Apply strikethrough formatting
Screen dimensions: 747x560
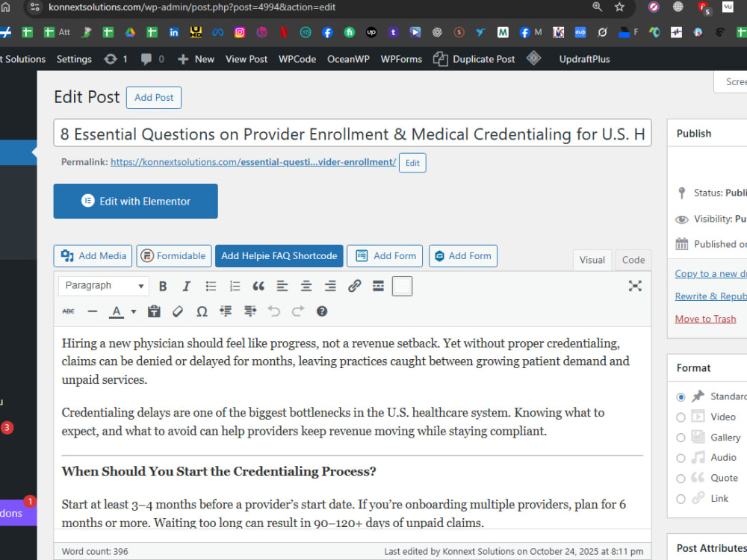point(68,311)
